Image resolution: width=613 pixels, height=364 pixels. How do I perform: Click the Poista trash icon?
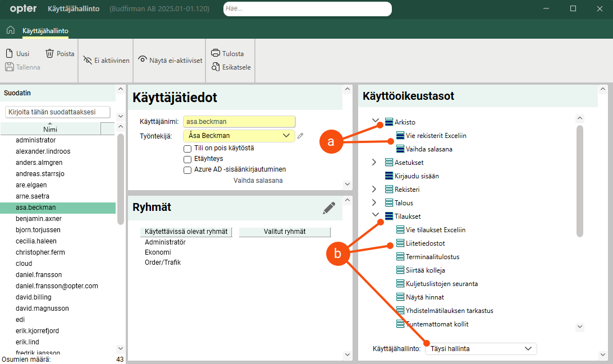(x=50, y=54)
